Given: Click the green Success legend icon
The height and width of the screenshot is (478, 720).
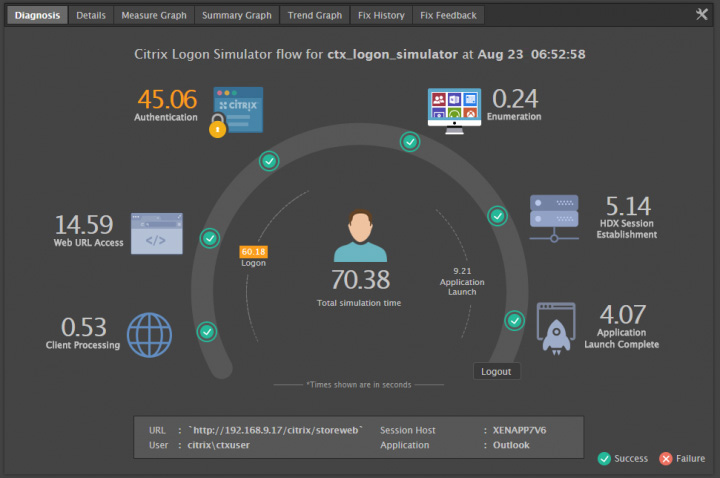Looking at the screenshot, I should click(x=604, y=458).
